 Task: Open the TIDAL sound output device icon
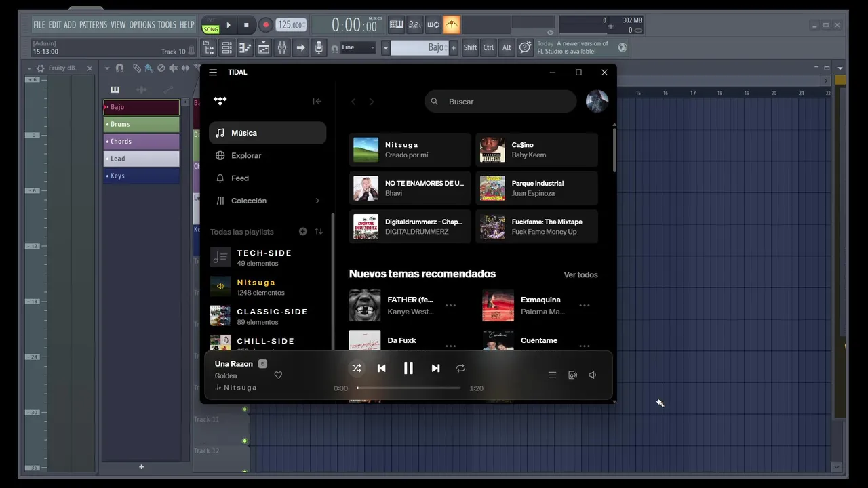coord(572,375)
